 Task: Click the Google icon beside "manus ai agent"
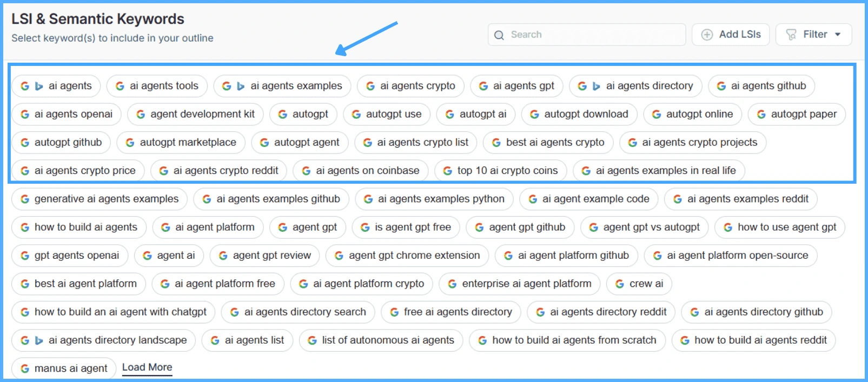click(x=25, y=368)
